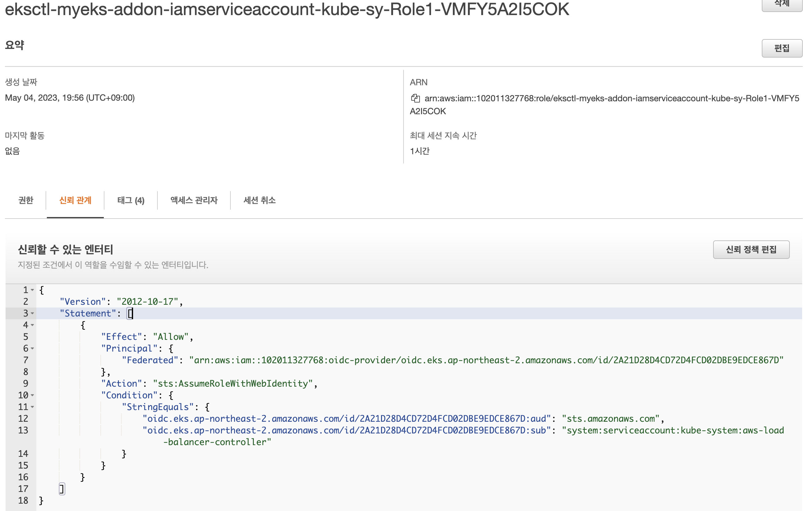The height and width of the screenshot is (511, 812).
Task: Go to the 세션 취소 tab
Action: [x=259, y=200]
